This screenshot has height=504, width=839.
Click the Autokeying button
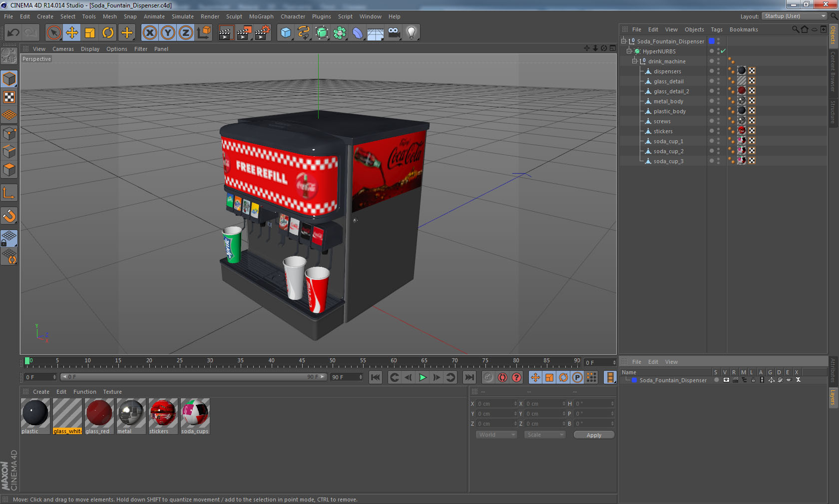point(502,377)
